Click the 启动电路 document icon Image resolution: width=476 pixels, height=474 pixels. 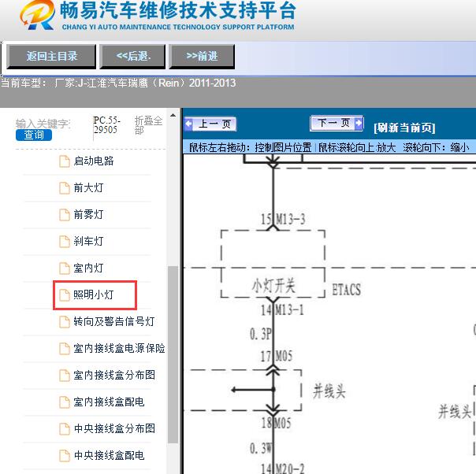(65, 161)
